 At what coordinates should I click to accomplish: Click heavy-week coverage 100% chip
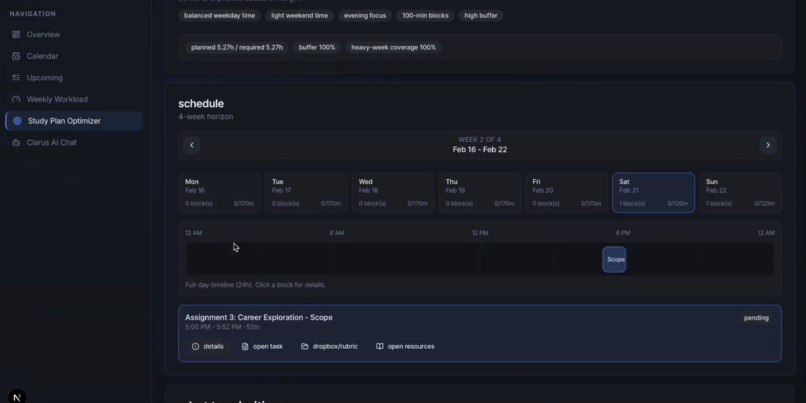point(393,47)
